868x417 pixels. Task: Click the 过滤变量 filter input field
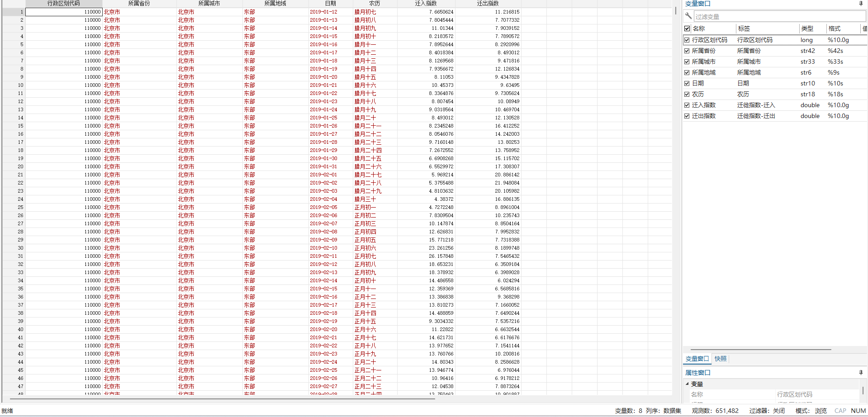click(778, 17)
